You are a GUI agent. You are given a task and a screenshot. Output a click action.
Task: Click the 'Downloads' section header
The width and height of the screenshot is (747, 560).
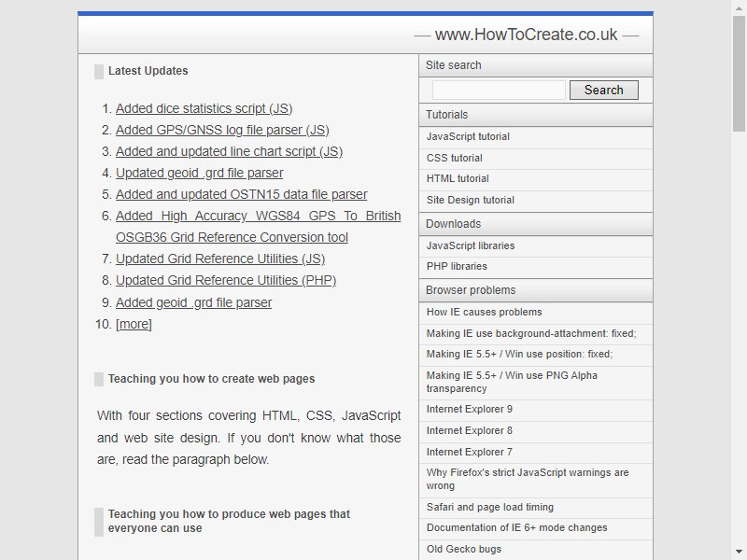(x=536, y=224)
